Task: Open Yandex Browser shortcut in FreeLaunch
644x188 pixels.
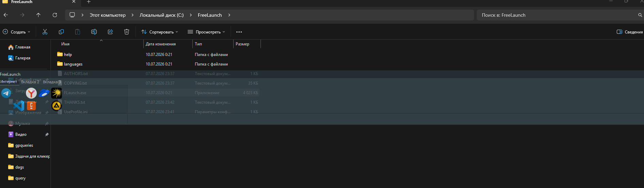Action: pos(31,93)
